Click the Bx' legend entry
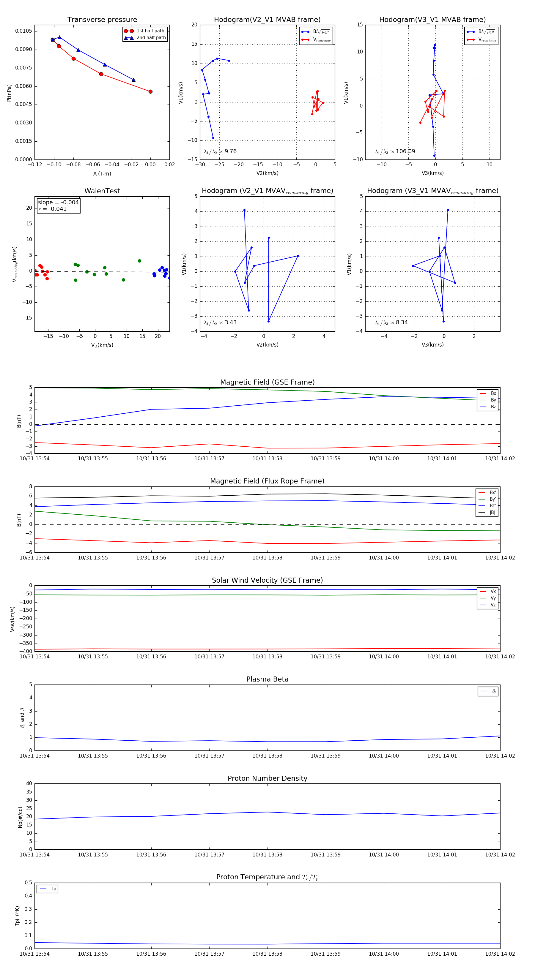This screenshot has width=535, height=980. coord(487,492)
